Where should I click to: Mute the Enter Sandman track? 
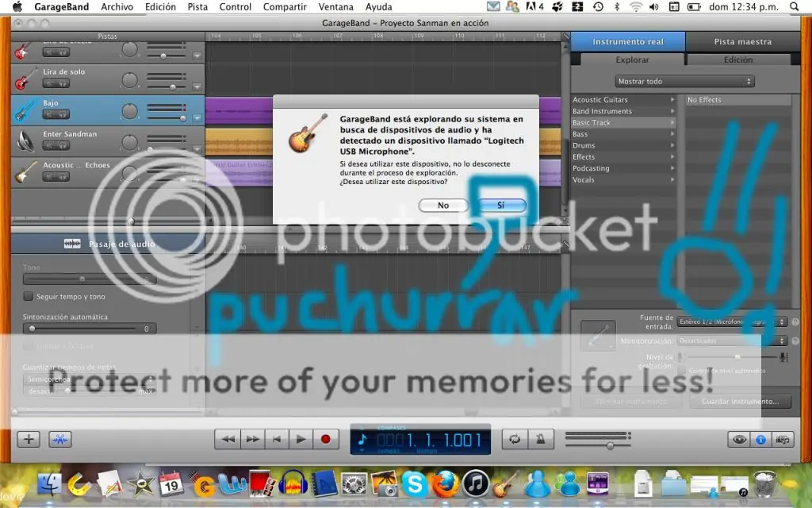tap(50, 146)
